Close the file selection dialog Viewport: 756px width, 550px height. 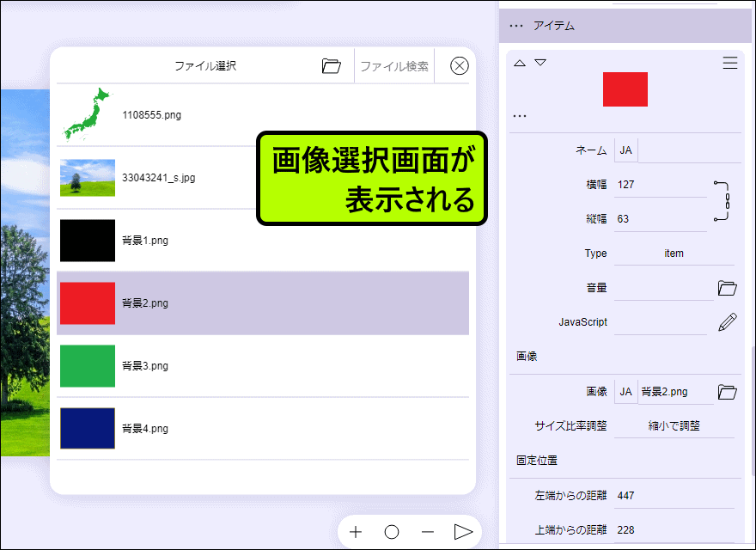(460, 66)
